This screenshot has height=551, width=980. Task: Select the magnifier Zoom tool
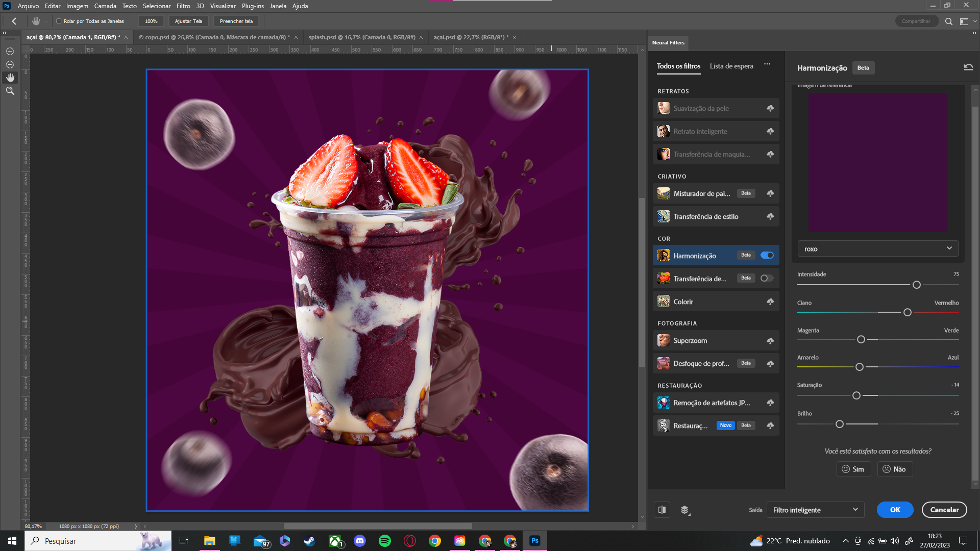point(10,91)
